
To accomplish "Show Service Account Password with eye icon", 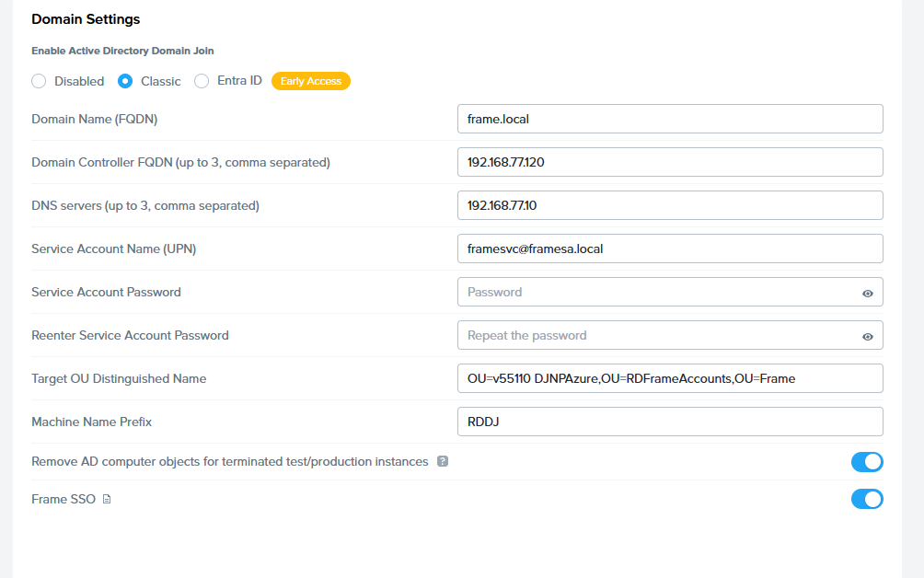I will pos(867,293).
